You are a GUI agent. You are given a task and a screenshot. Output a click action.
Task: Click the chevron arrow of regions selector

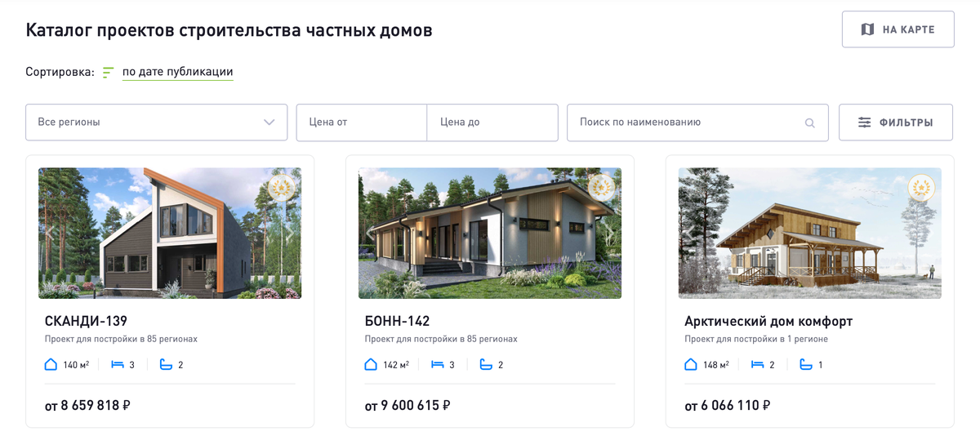point(269,122)
